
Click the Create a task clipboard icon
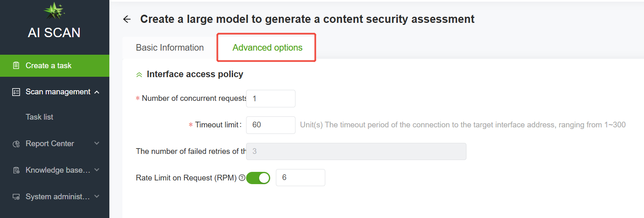pyautogui.click(x=16, y=65)
